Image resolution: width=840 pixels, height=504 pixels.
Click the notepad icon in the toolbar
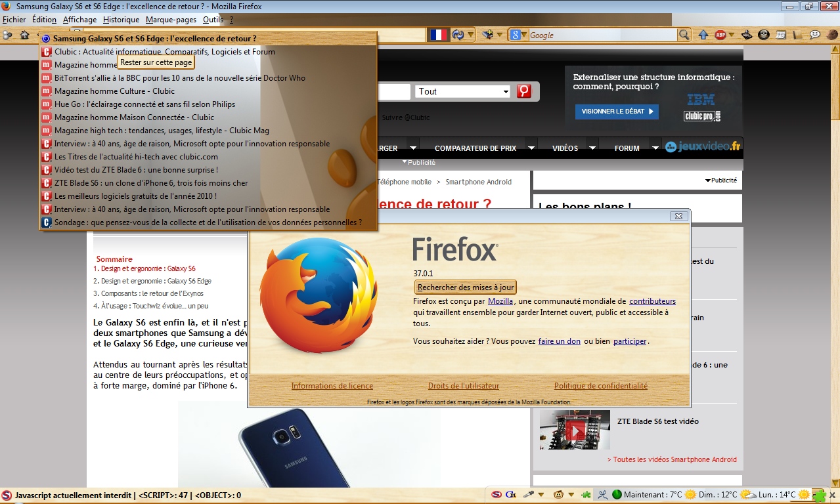pyautogui.click(x=781, y=35)
